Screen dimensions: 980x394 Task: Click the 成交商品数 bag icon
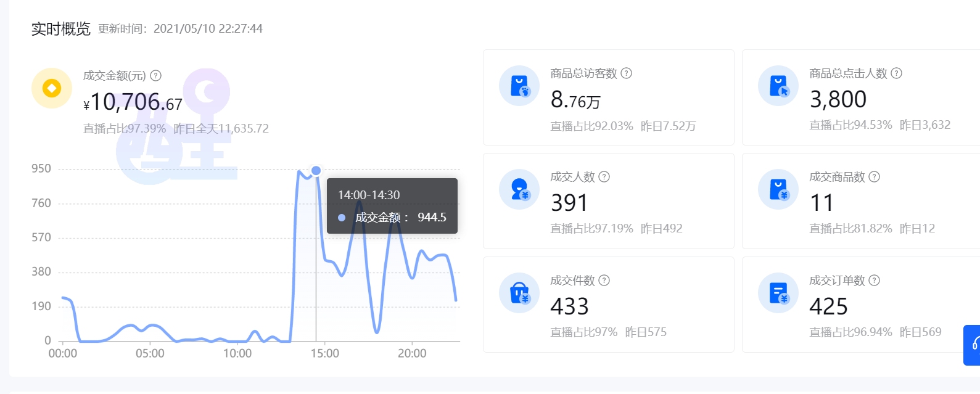click(778, 189)
